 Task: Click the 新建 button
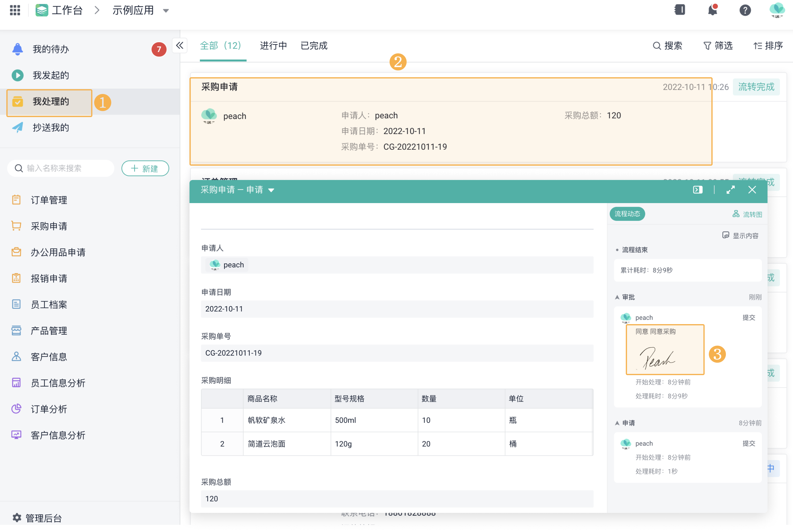145,168
